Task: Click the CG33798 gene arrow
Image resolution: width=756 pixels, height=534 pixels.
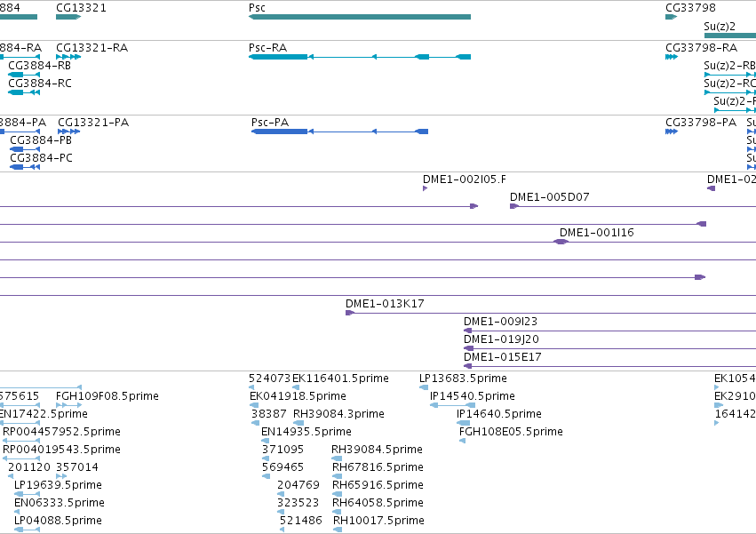Action: point(671,17)
